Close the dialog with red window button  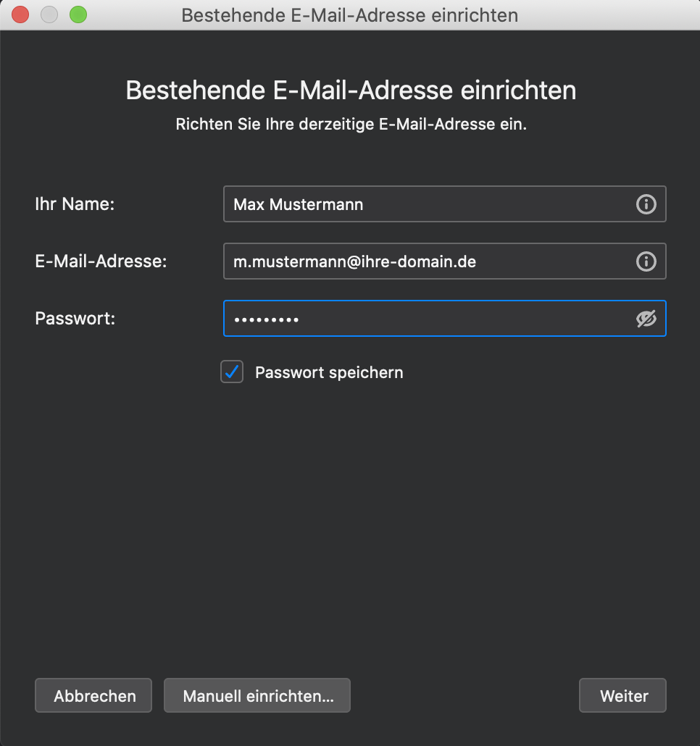pyautogui.click(x=20, y=14)
